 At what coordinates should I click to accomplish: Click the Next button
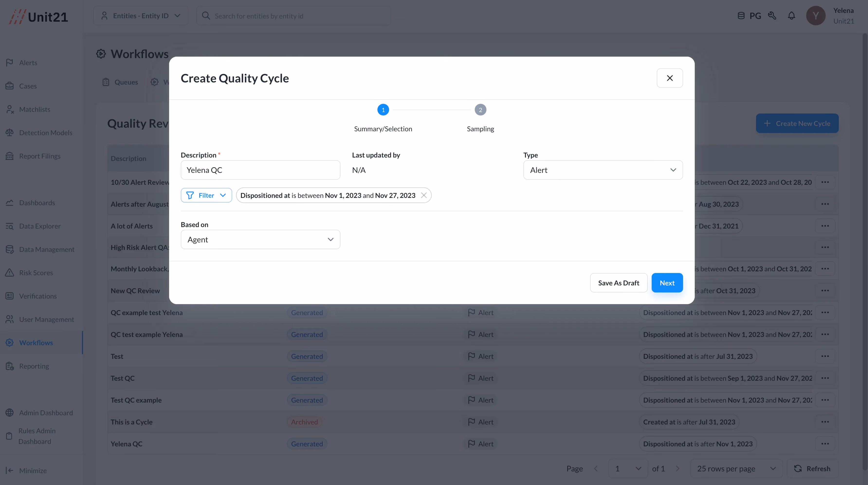(x=667, y=283)
